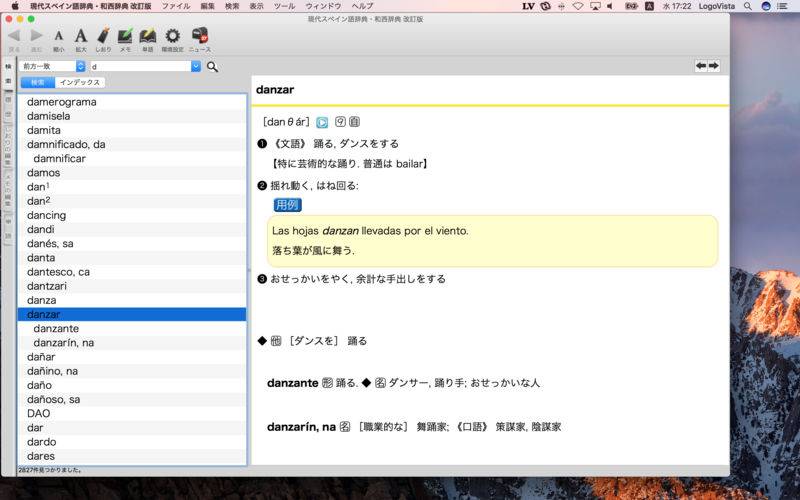The image size is (800, 500).
Task: Select damos in the word list
Action: pos(132,173)
